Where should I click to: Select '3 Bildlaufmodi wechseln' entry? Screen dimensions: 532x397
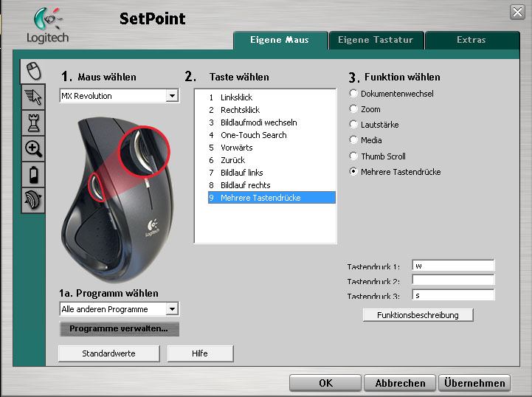tap(272, 122)
